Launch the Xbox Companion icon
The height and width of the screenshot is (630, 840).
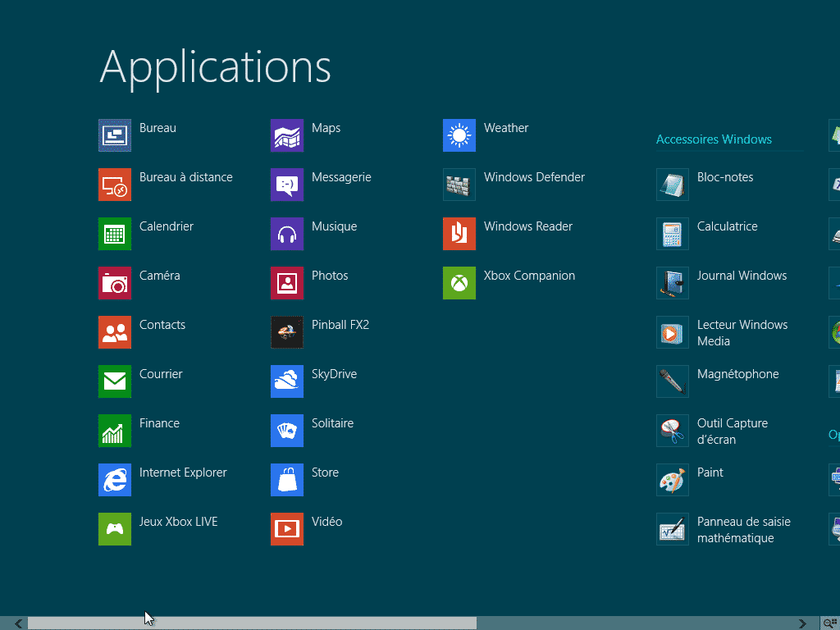coord(459,283)
